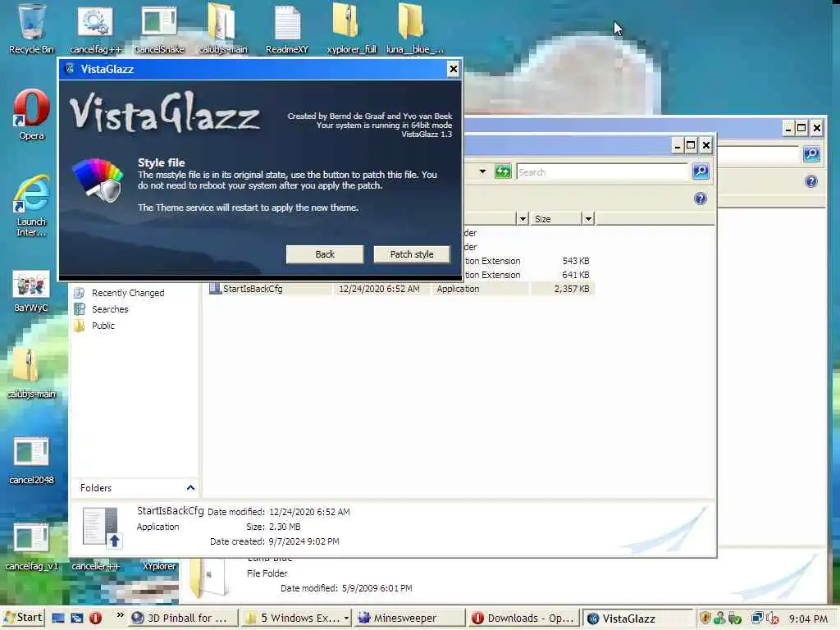Open the CancelSnake desktop icon
Image resolution: width=840 pixels, height=630 pixels.
[158, 28]
